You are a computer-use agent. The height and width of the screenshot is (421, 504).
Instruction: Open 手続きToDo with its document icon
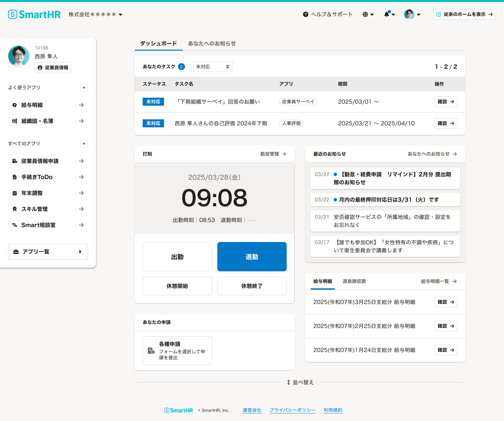tap(14, 177)
